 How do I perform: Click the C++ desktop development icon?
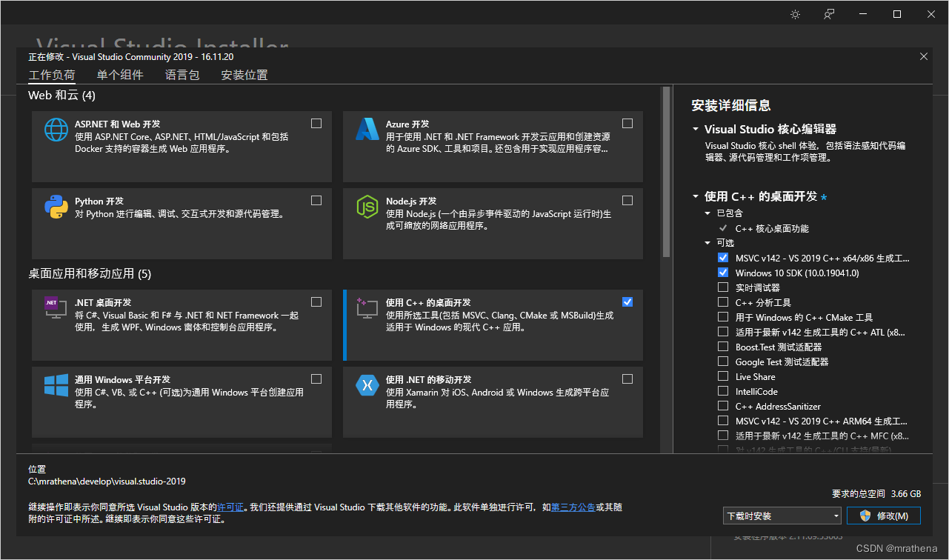[367, 307]
